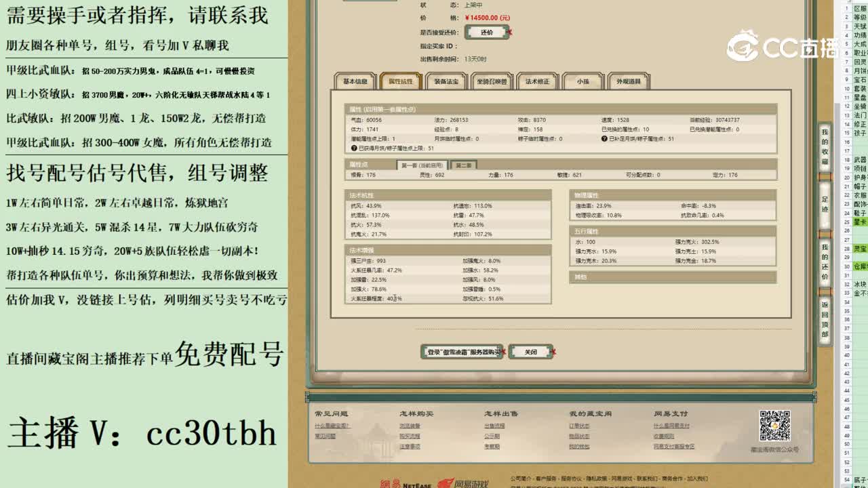868x488 pixels.
Task: Click the red seal mark beside the 还价 button
Action: coord(509,32)
